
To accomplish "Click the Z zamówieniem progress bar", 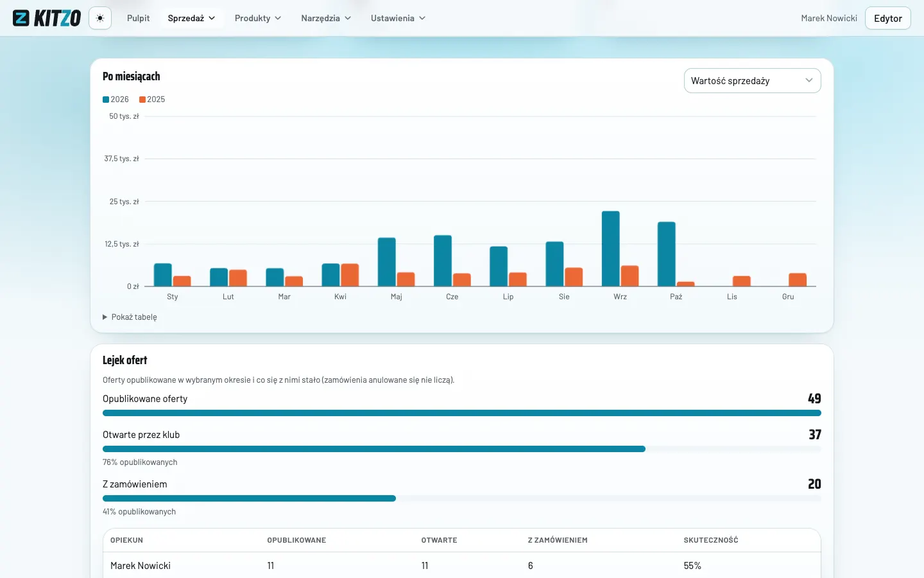I will pos(462,498).
